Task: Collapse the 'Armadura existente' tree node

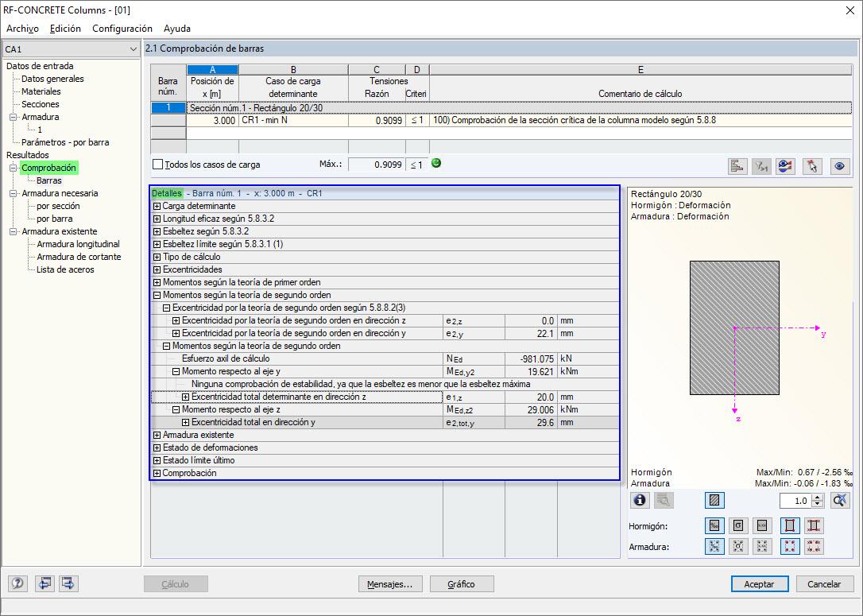Action: (14, 232)
